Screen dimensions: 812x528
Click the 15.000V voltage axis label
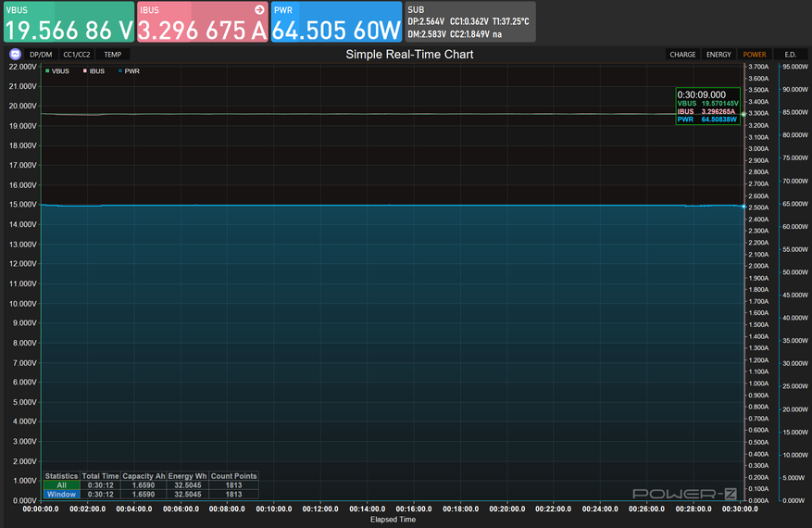(23, 205)
